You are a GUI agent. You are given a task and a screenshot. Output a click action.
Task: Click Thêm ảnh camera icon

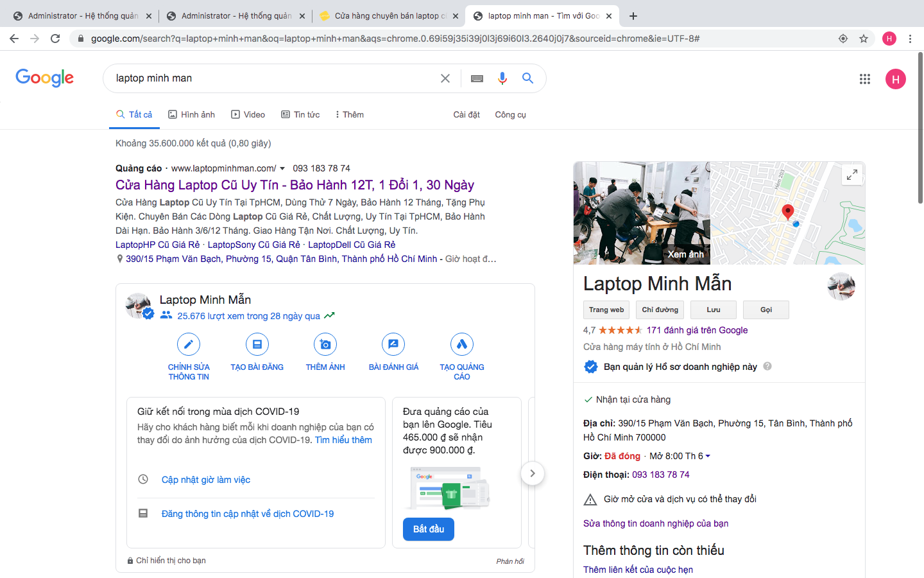click(x=325, y=344)
